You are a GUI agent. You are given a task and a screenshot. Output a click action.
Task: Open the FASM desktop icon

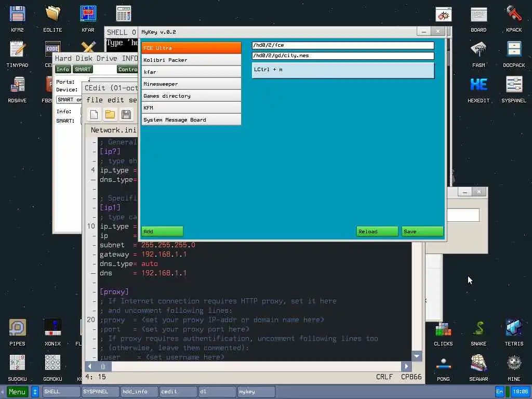coord(478,54)
